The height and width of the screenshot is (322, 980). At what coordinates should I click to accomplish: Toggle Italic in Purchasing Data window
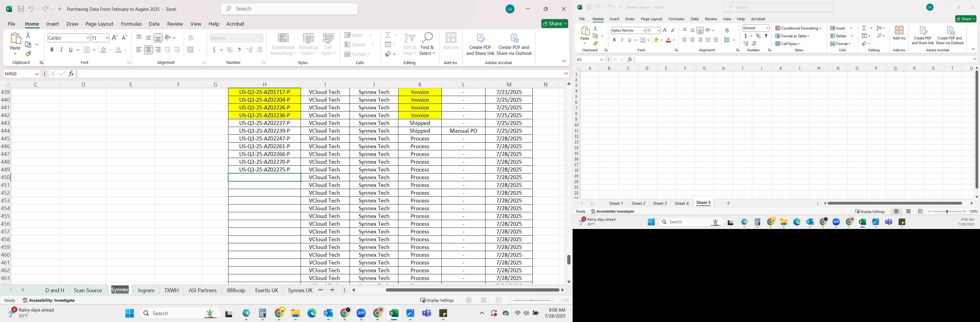coord(61,50)
